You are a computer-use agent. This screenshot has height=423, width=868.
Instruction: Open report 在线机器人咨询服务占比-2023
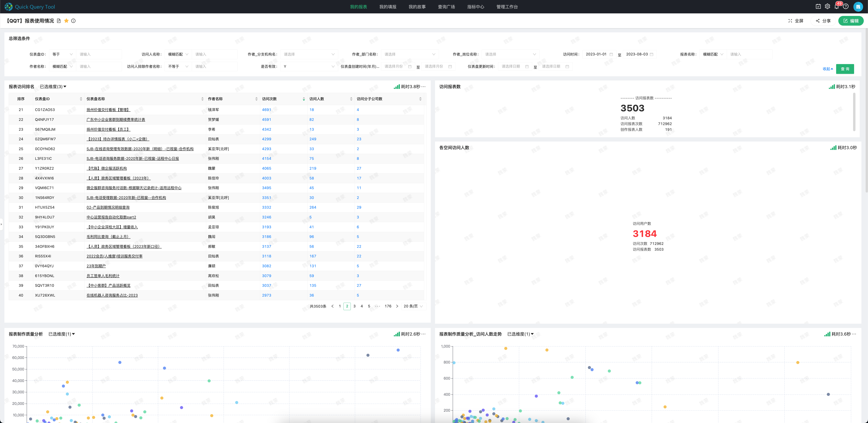112,295
